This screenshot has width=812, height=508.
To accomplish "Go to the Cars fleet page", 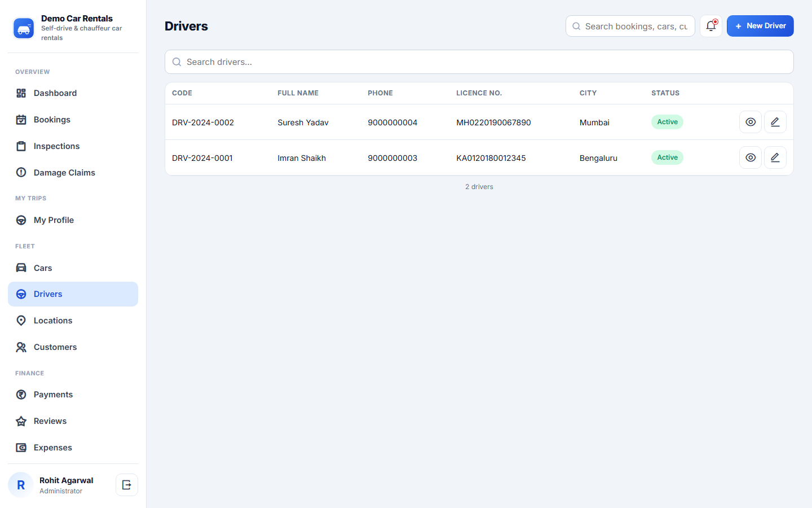I will pos(73,268).
